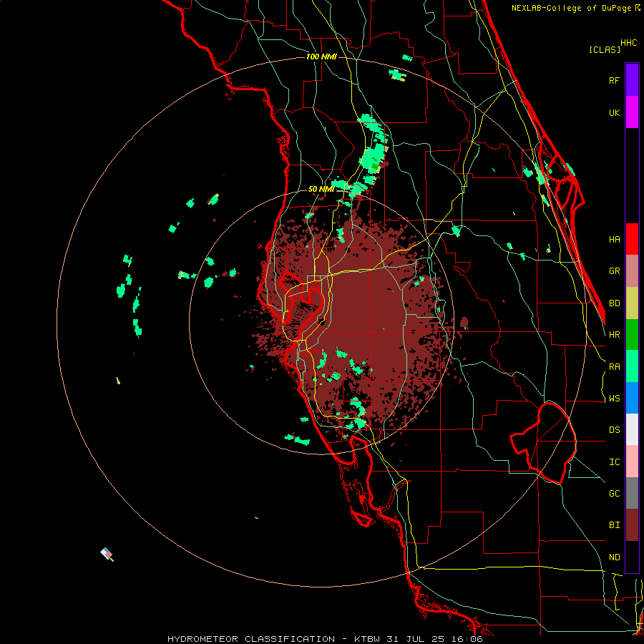Click the HR legend label
644x644 pixels.
(614, 335)
